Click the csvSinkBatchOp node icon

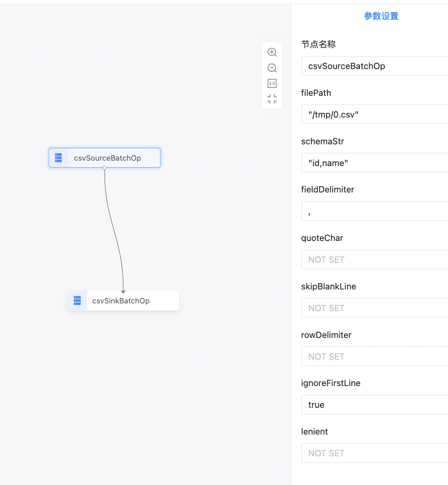pyautogui.click(x=77, y=301)
